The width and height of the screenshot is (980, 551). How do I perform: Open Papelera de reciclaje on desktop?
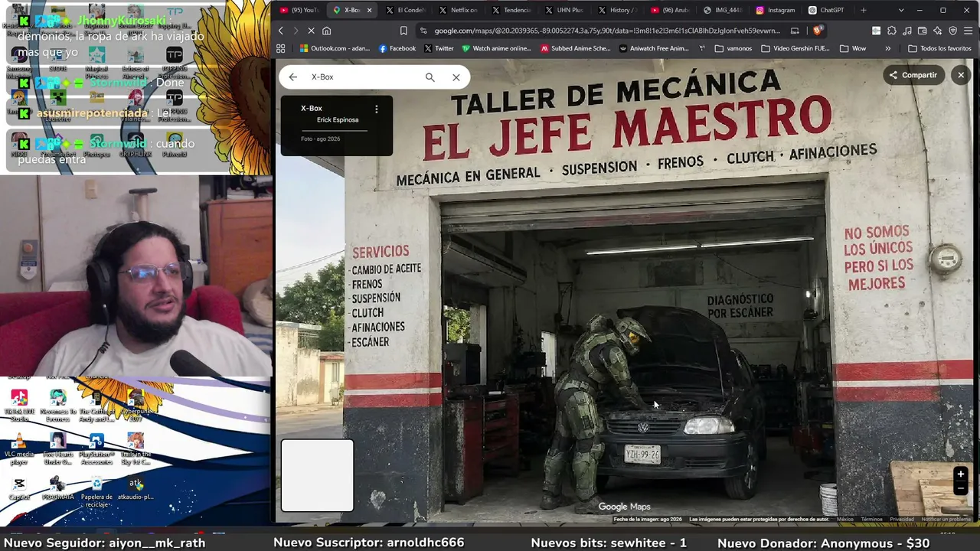pyautogui.click(x=96, y=492)
